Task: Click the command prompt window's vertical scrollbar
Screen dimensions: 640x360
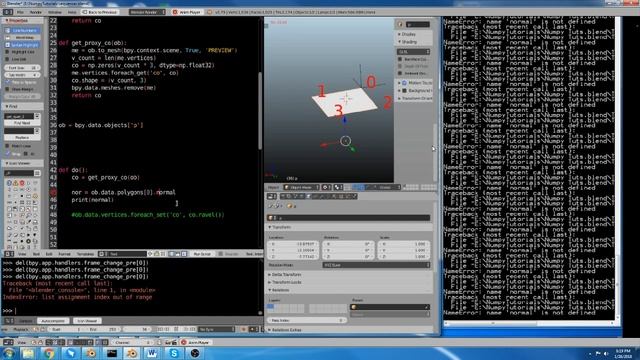Action: (x=617, y=167)
